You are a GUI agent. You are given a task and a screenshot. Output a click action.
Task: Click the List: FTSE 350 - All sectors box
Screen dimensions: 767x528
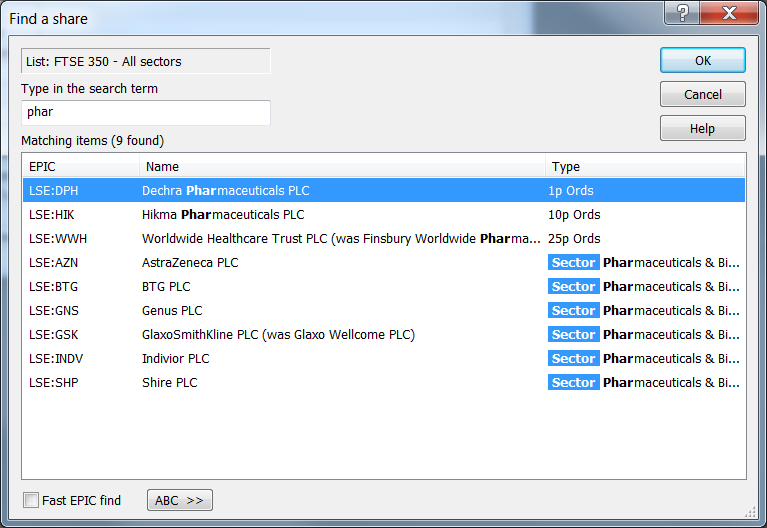[x=146, y=61]
